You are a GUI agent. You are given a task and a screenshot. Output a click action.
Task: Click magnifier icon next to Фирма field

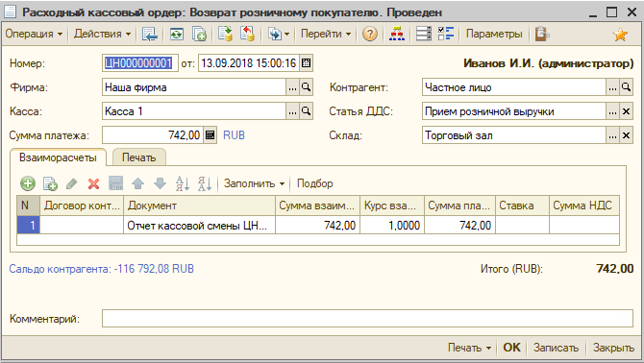[x=306, y=87]
